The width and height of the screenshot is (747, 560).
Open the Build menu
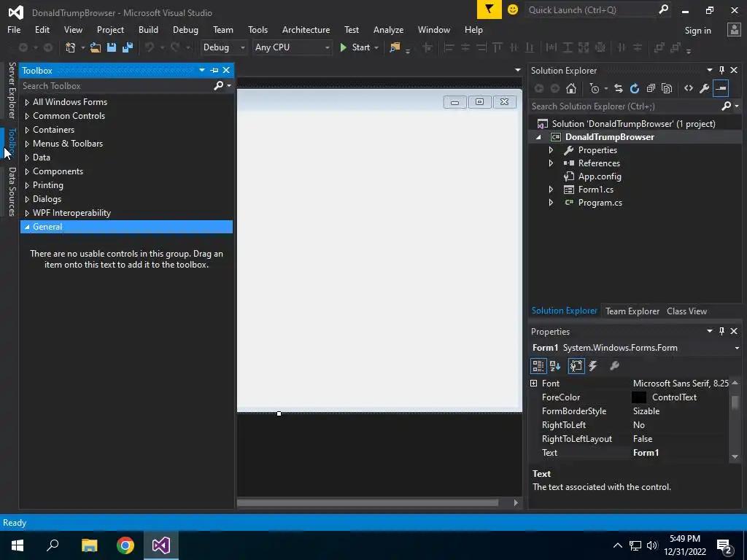coord(148,29)
